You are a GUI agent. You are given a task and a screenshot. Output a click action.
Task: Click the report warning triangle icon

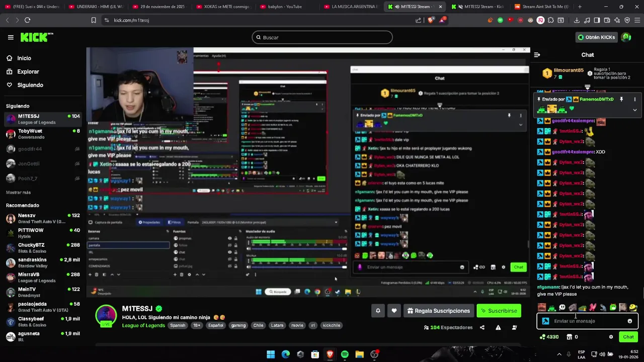498,327
